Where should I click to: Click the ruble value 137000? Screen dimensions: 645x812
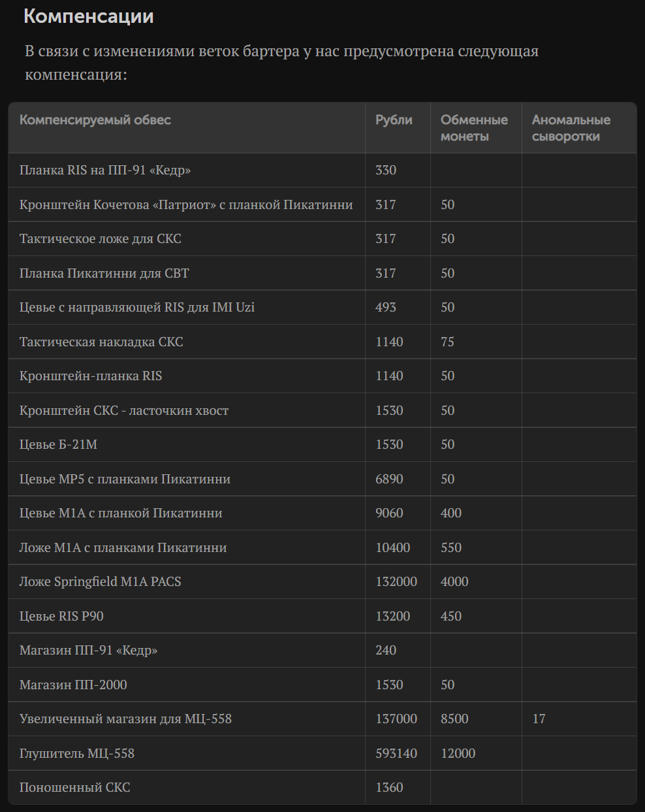[x=396, y=719]
